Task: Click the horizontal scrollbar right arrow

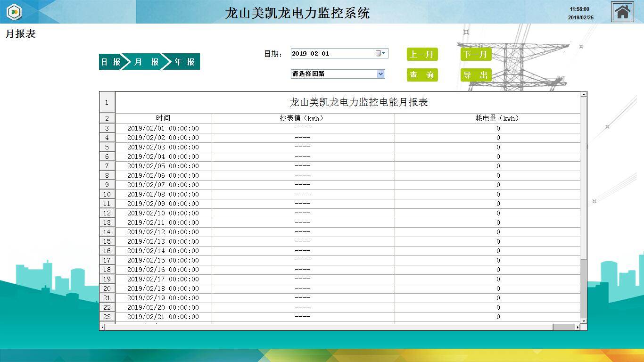Action: coord(578,327)
